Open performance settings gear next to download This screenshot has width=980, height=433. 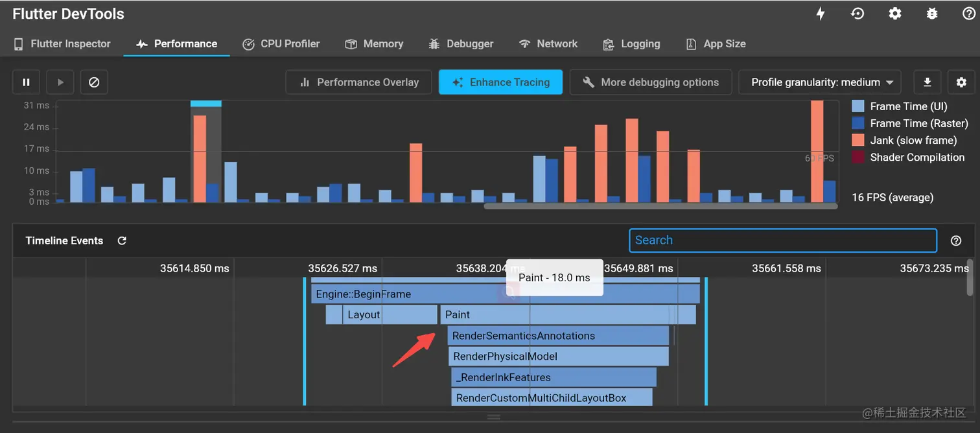(961, 82)
